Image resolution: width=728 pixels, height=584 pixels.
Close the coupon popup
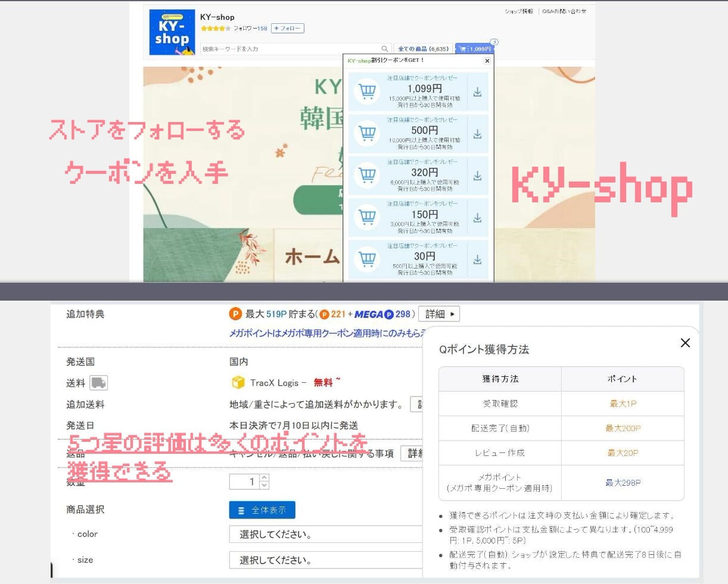click(487, 61)
